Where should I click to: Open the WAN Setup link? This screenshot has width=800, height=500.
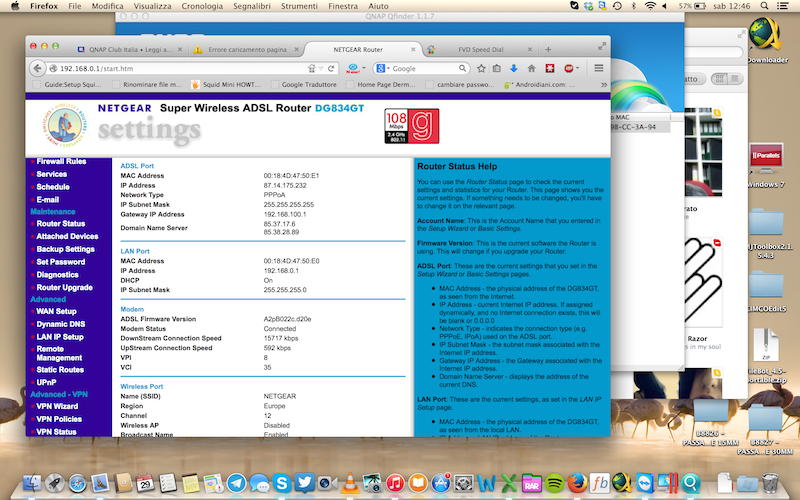56,311
